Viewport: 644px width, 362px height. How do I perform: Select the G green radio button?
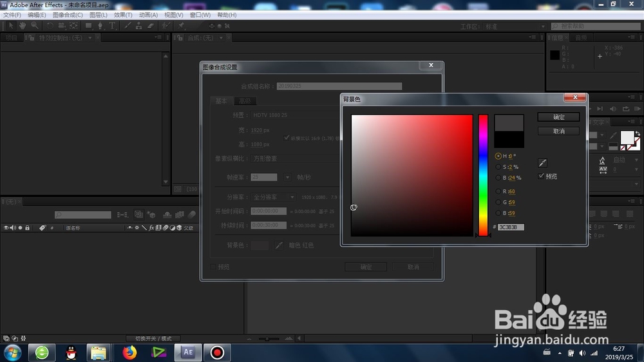pos(498,202)
